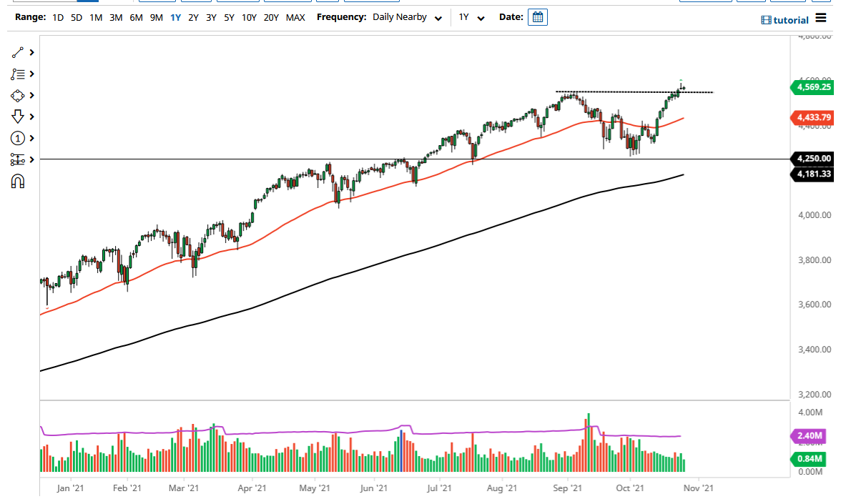Open the Frequency Daily Nearby dropdown
This screenshot has height=504, width=841.
[407, 16]
